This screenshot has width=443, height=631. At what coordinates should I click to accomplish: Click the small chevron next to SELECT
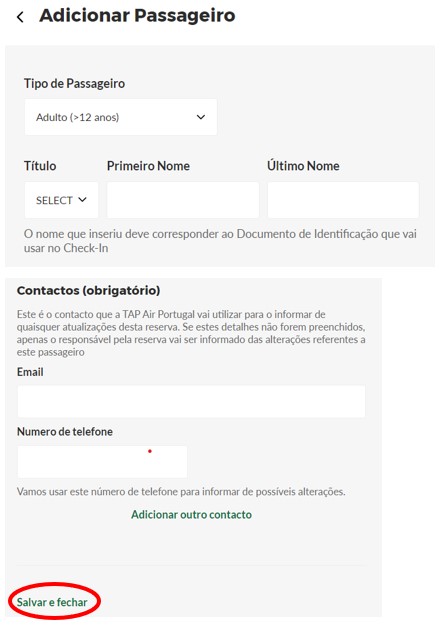pyautogui.click(x=82, y=200)
